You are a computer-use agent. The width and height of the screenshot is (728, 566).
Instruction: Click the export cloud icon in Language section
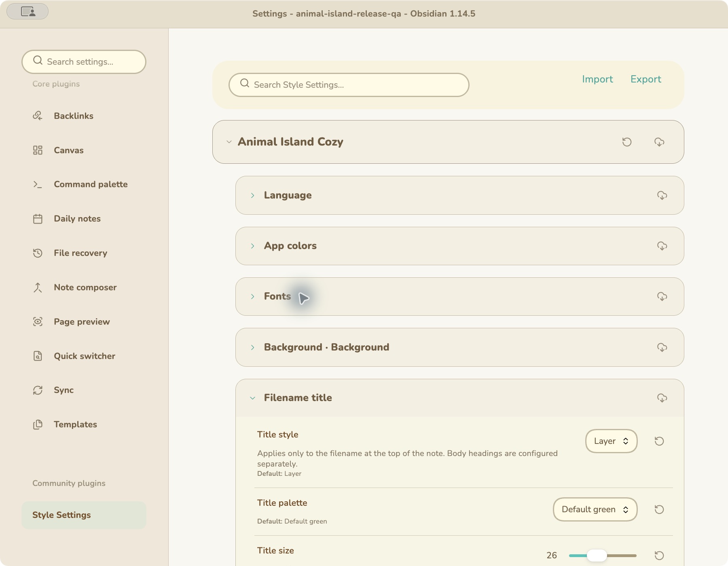(x=662, y=195)
